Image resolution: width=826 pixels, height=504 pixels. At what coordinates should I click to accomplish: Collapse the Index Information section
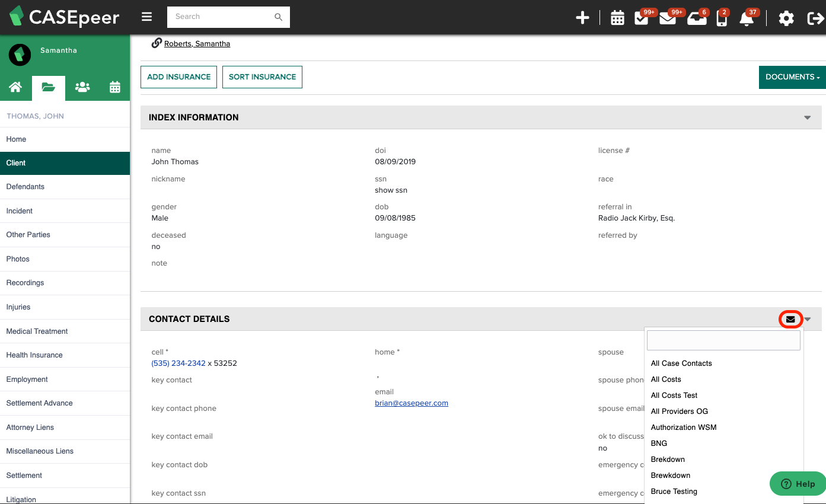pos(807,117)
